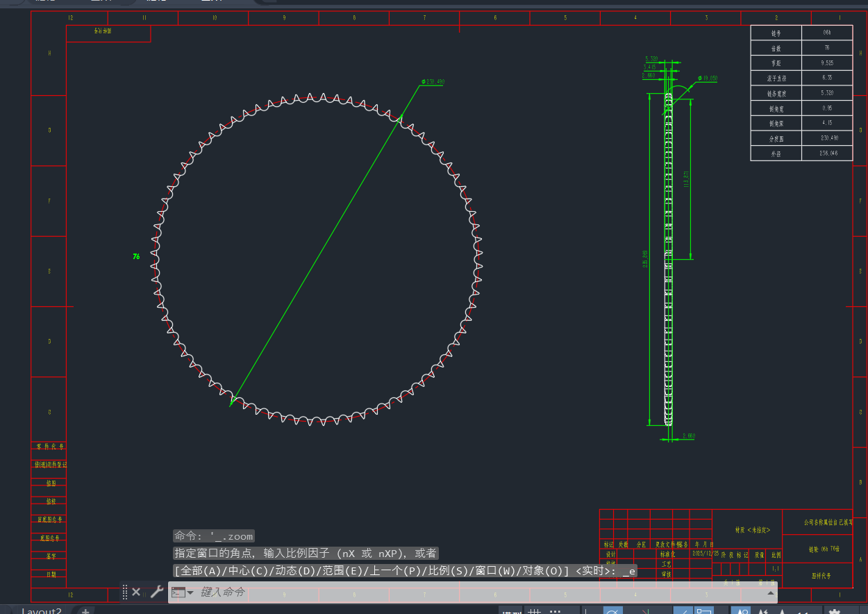This screenshot has height=614, width=868.
Task: Click command history line '_.zoom
Action: click(214, 536)
